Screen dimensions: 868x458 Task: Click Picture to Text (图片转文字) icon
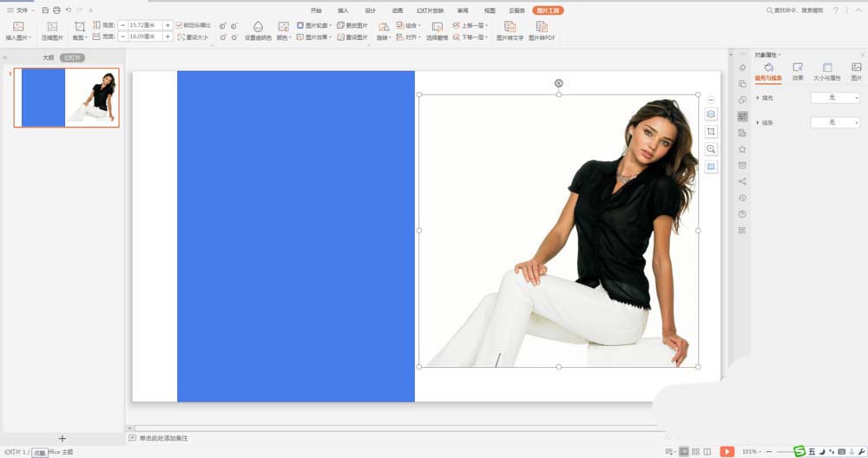[x=510, y=27]
